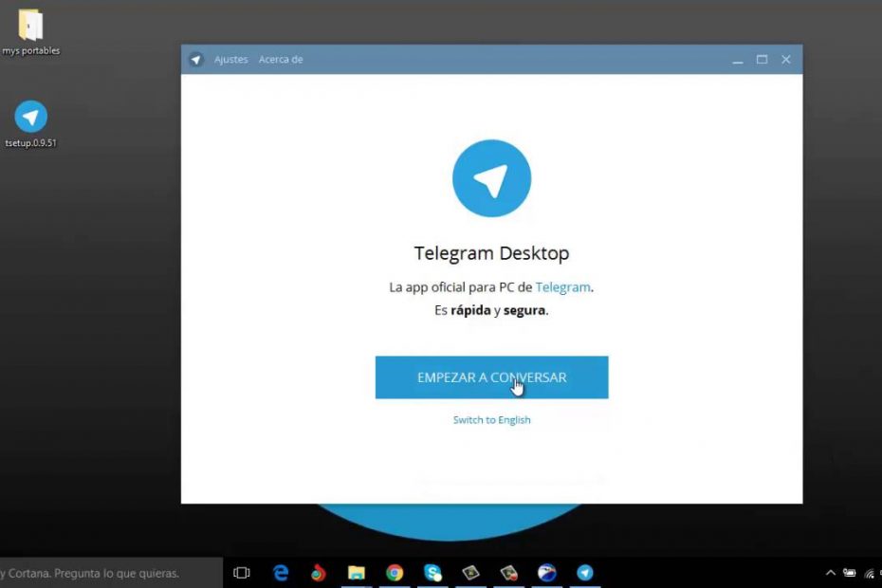
Task: Click the EMPEZAR A CONVERSAR button
Action: coord(491,377)
